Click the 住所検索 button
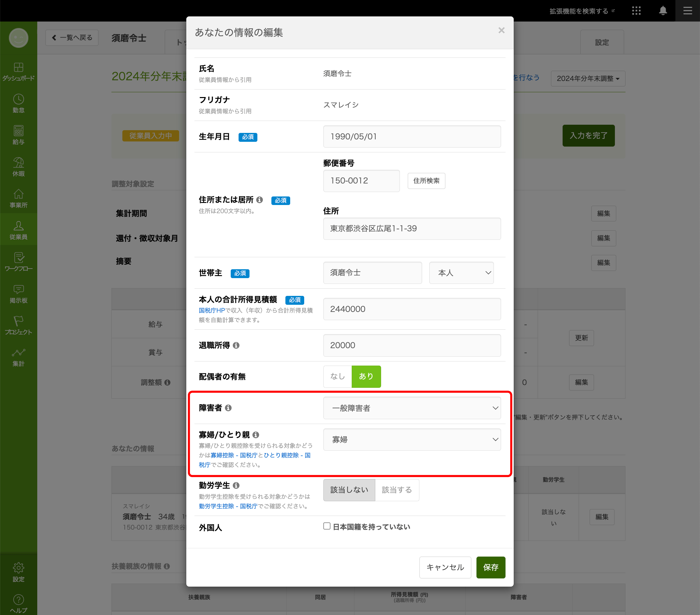 426,180
